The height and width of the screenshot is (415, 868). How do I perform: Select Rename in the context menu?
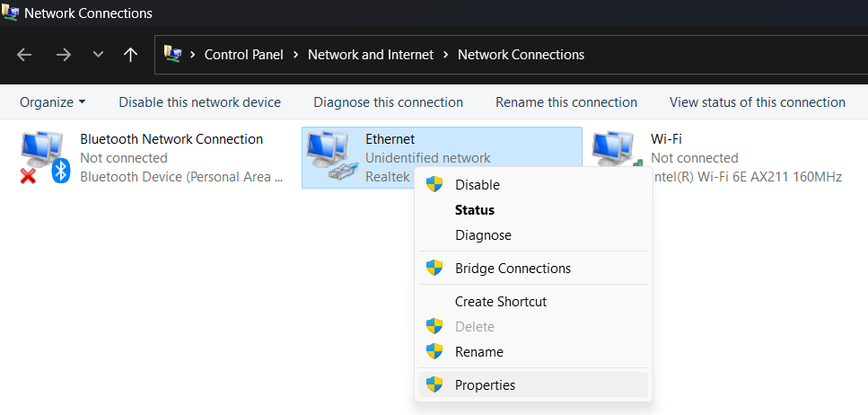478,352
